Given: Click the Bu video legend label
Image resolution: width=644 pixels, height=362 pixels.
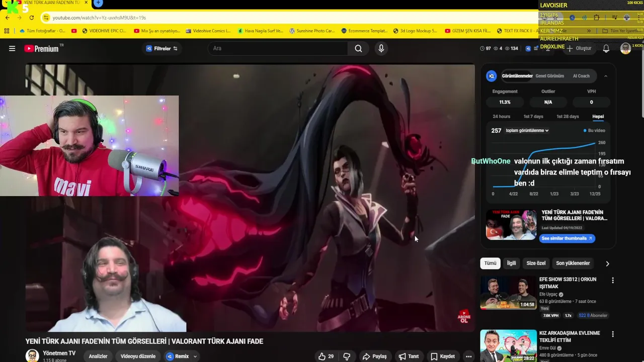Looking at the screenshot, I should pyautogui.click(x=594, y=131).
